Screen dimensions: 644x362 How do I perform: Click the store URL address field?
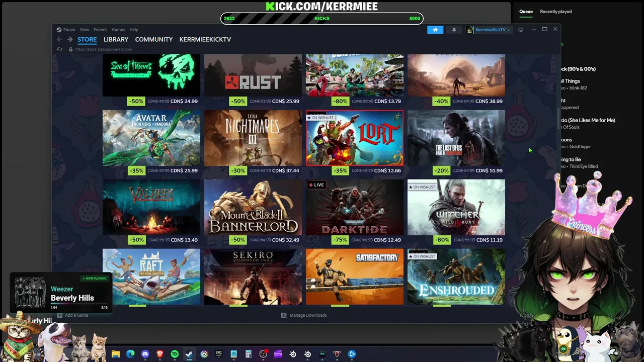[103, 49]
